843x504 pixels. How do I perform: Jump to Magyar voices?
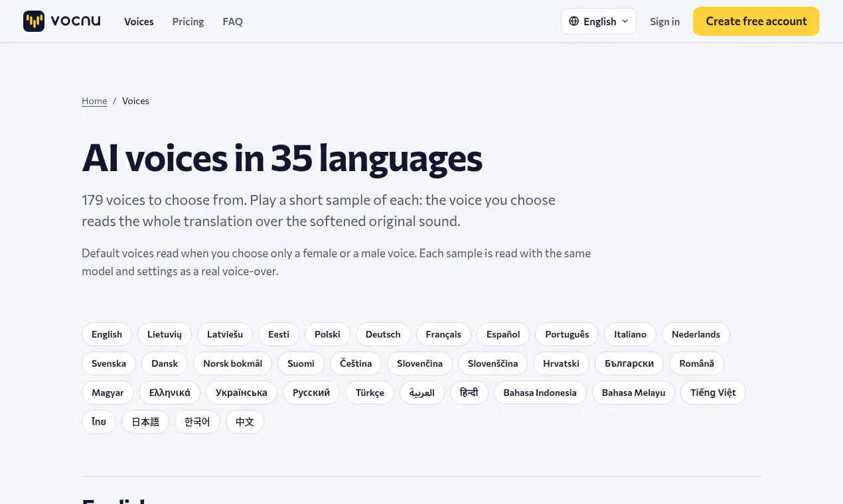click(x=108, y=393)
